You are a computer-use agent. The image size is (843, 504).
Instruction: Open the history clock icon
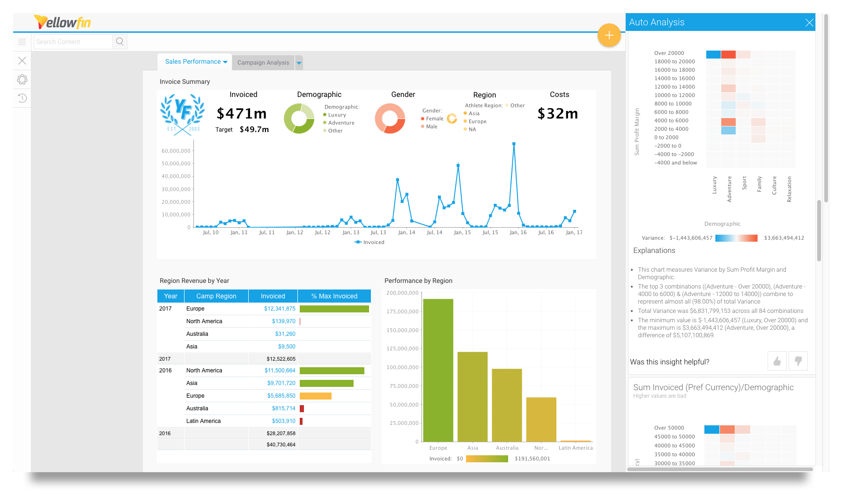22,98
